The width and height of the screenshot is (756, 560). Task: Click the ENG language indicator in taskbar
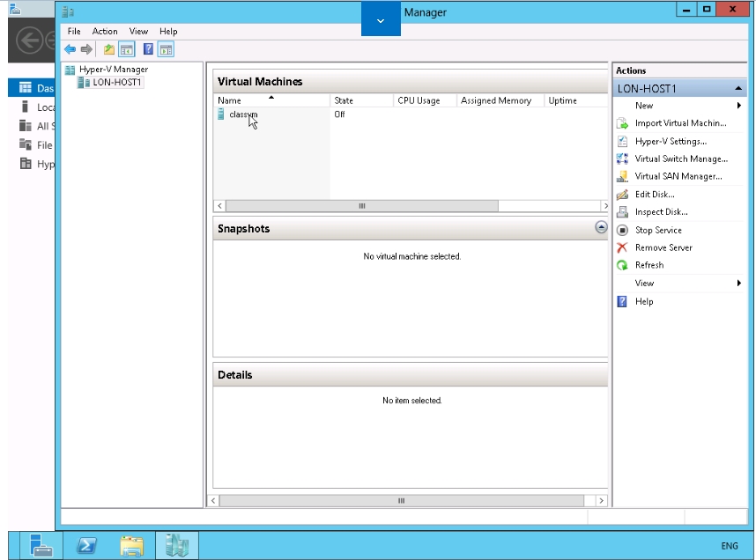click(x=729, y=546)
